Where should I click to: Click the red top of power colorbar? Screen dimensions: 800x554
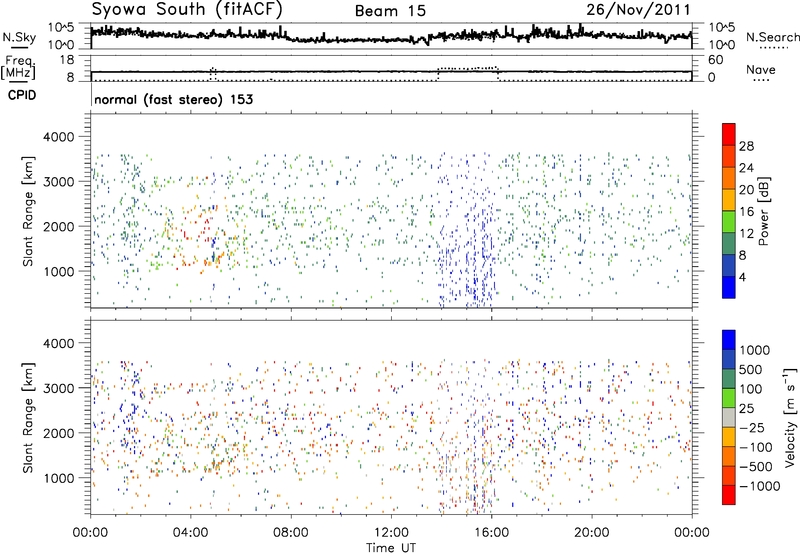(x=729, y=134)
